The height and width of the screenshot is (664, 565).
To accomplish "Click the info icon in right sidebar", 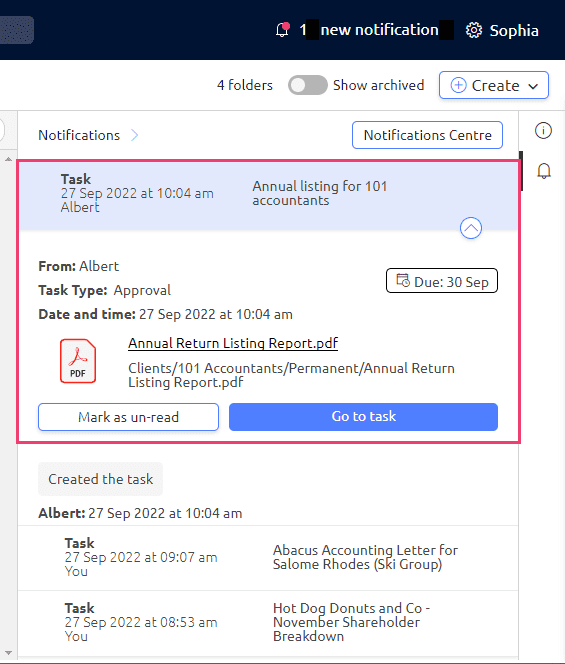I will click(x=543, y=130).
